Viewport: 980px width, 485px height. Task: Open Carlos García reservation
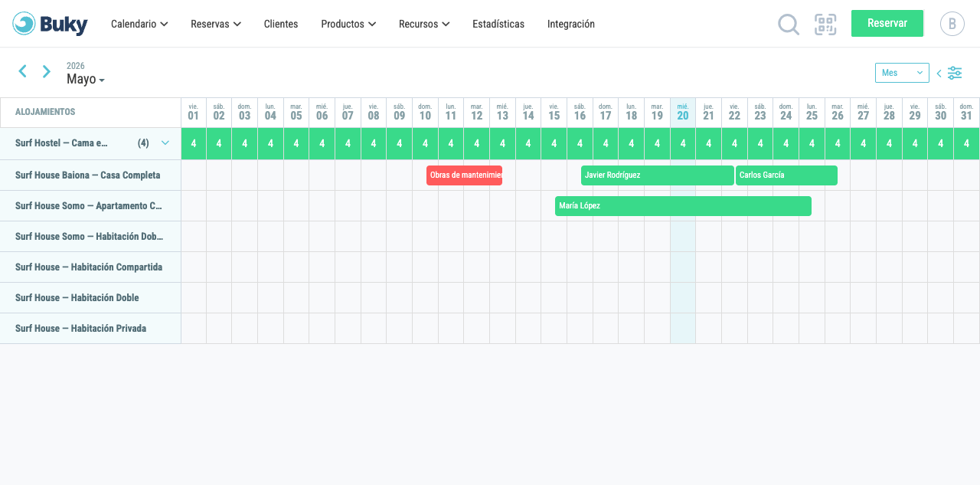point(786,175)
